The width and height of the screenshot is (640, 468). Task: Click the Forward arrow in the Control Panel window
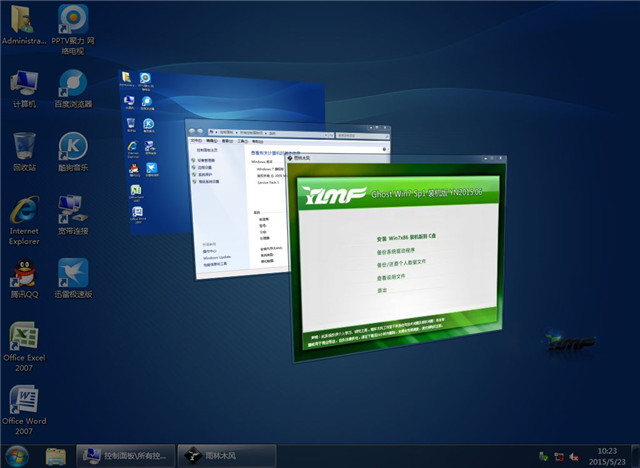click(x=200, y=131)
